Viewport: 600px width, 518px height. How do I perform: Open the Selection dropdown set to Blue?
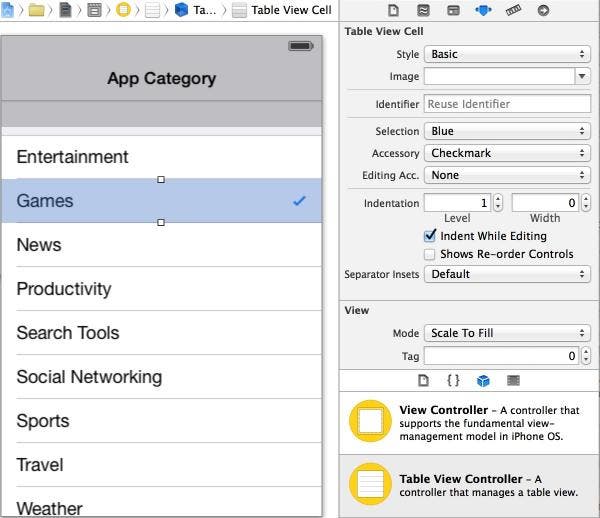pos(507,131)
